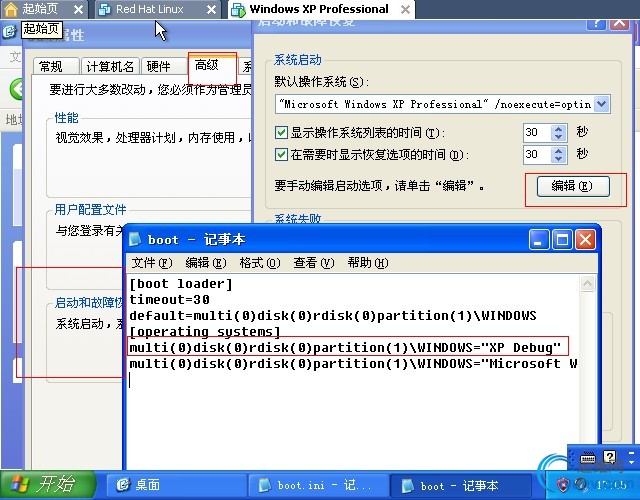Open the 帮助(H) menu in Notepad
This screenshot has height=500, width=640.
[368, 263]
